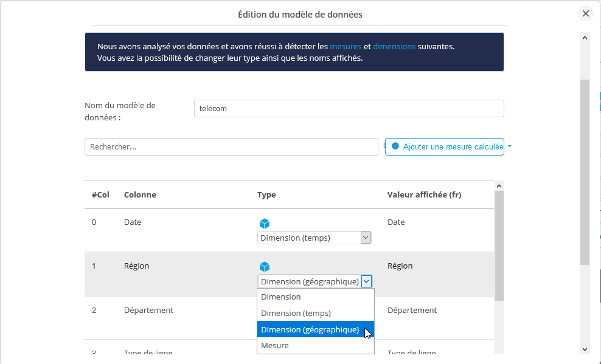
Task: Close the data model editing dialog
Action: tap(585, 14)
